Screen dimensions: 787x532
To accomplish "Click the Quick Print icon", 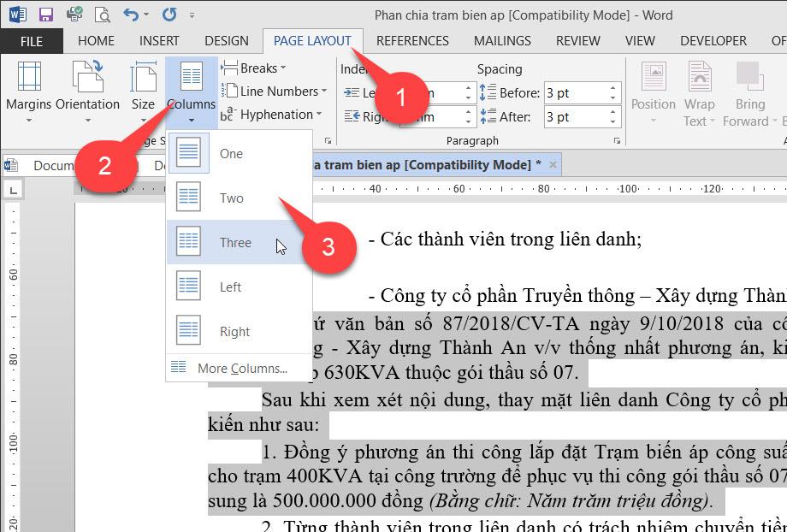I will click(x=75, y=14).
